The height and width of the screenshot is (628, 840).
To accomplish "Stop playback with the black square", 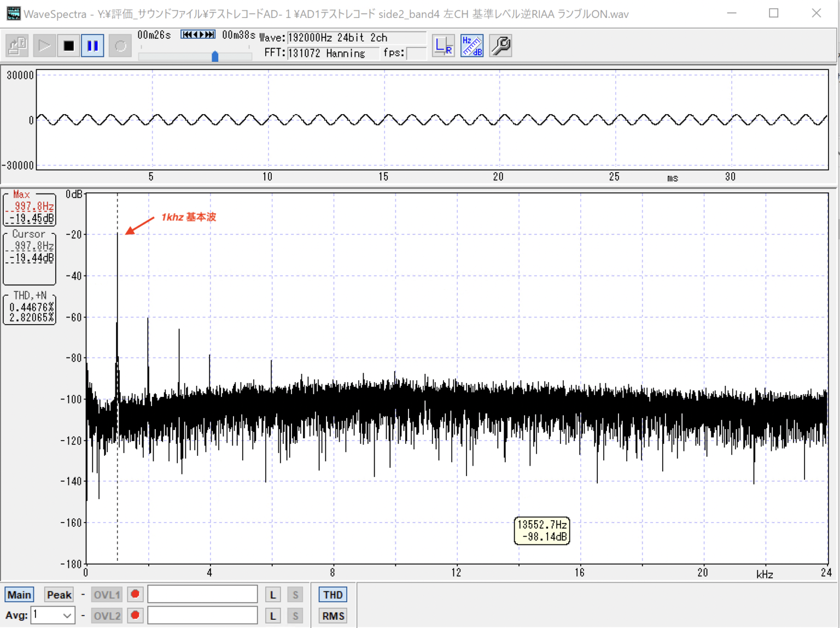I will 69,46.
